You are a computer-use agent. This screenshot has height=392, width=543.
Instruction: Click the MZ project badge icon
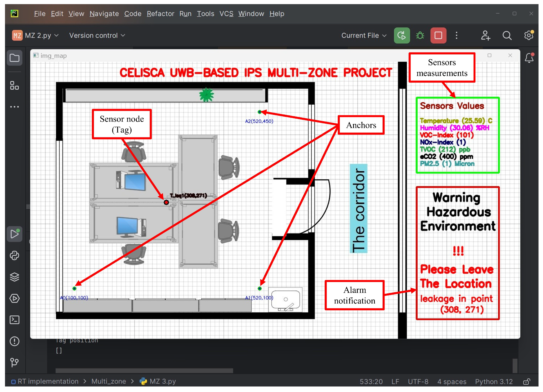17,35
